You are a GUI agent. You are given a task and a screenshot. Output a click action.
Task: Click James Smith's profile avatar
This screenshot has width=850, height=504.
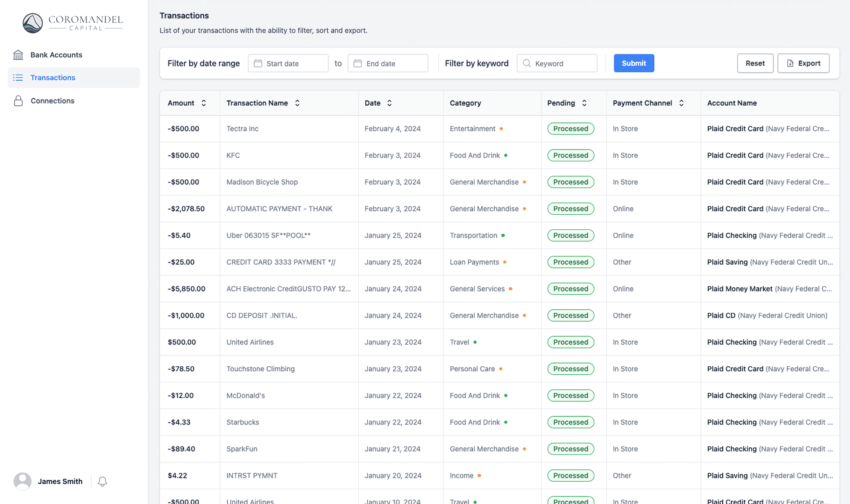click(x=23, y=481)
